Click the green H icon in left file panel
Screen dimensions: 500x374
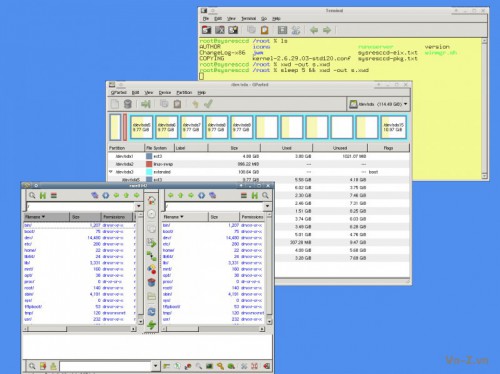pyautogui.click(x=43, y=195)
